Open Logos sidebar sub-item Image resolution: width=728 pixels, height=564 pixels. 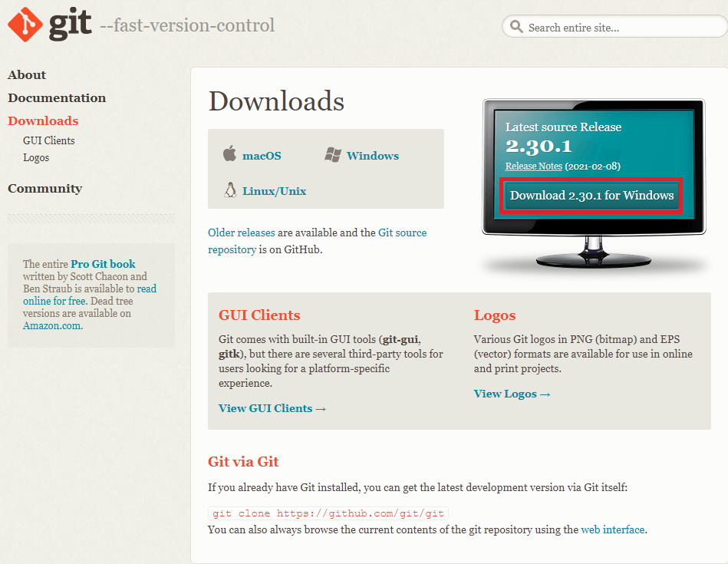(36, 158)
